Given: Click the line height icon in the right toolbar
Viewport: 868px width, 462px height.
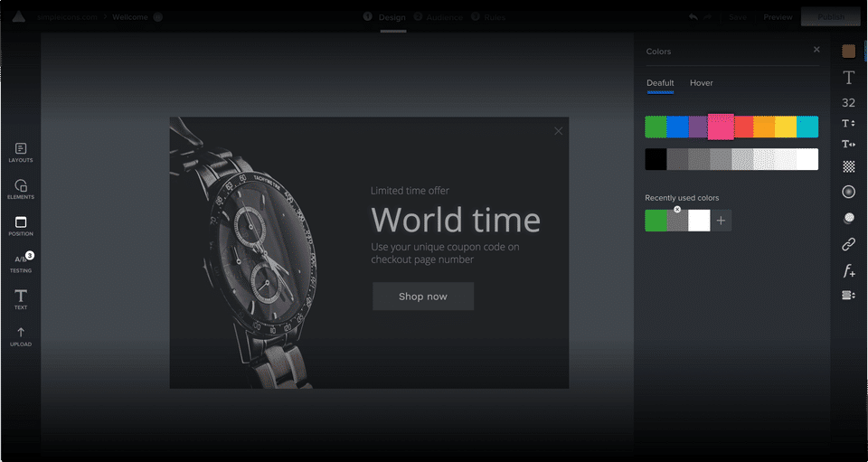Looking at the screenshot, I should click(x=848, y=123).
